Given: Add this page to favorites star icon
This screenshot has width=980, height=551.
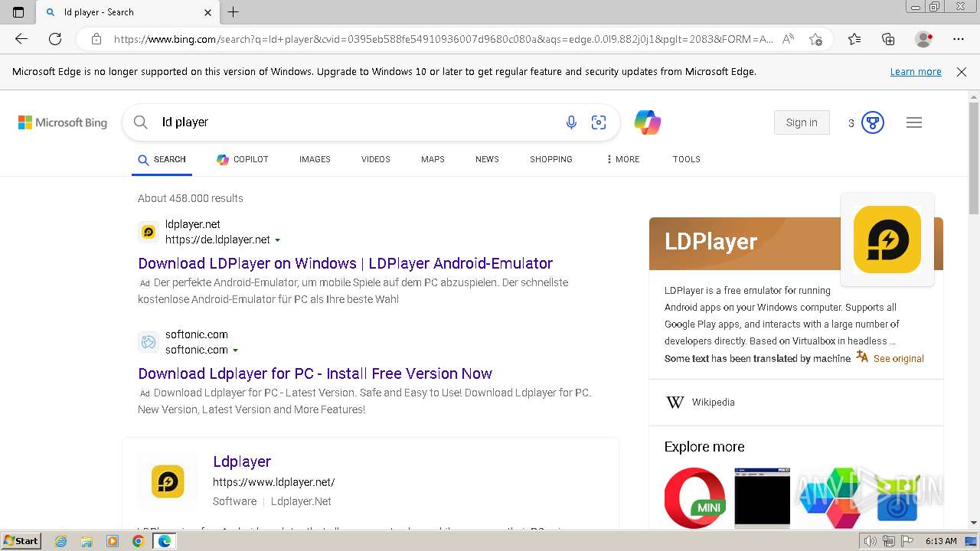Looking at the screenshot, I should (815, 39).
